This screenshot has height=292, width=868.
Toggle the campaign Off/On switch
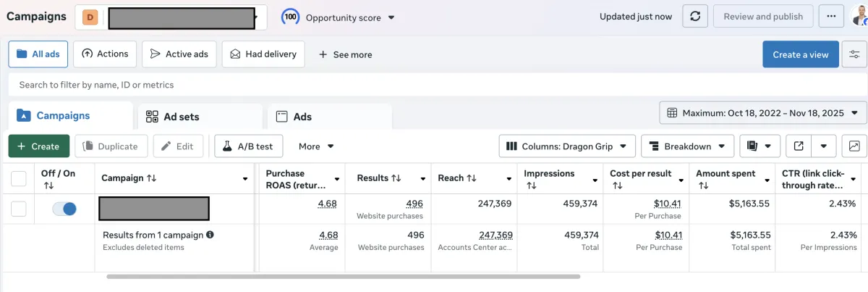(x=64, y=209)
